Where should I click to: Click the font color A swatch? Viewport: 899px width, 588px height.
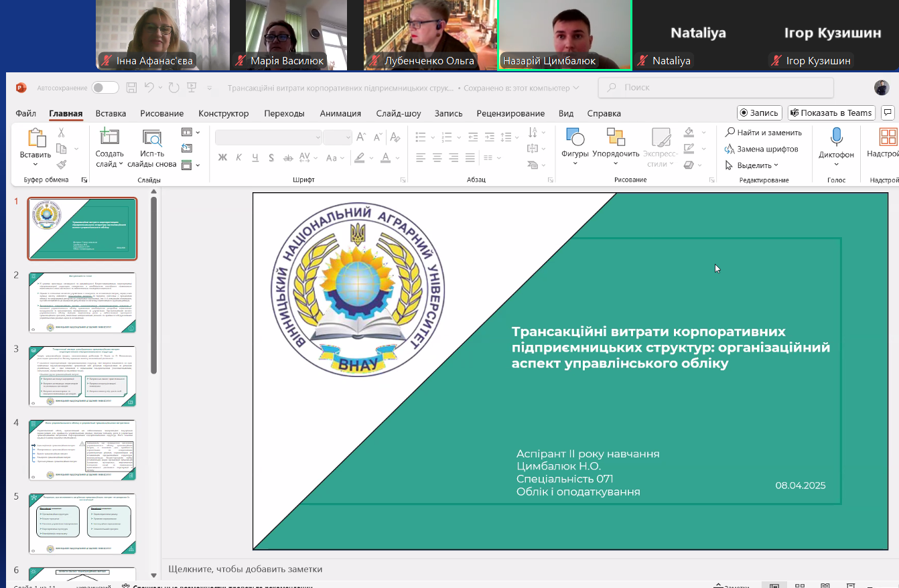click(385, 158)
